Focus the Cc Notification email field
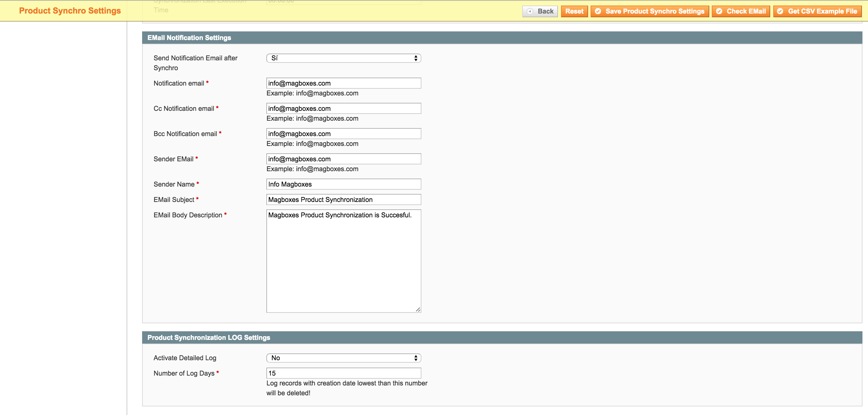868x415 pixels. [x=344, y=109]
